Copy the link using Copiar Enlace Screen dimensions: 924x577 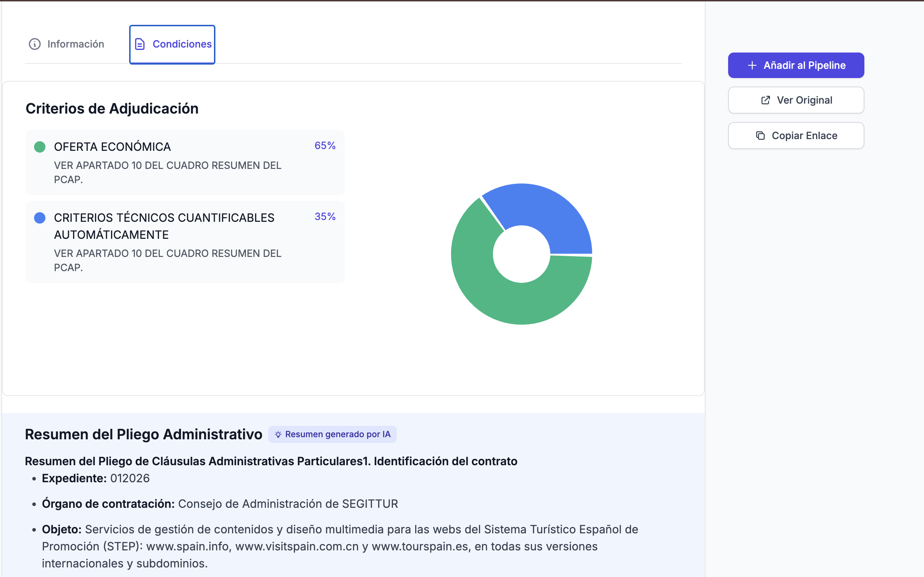click(x=796, y=135)
